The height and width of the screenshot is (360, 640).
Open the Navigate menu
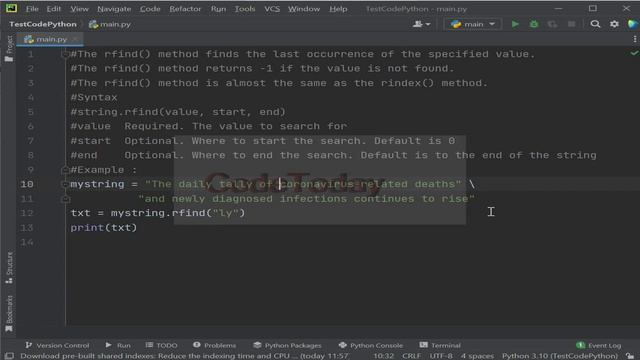pyautogui.click(x=114, y=9)
